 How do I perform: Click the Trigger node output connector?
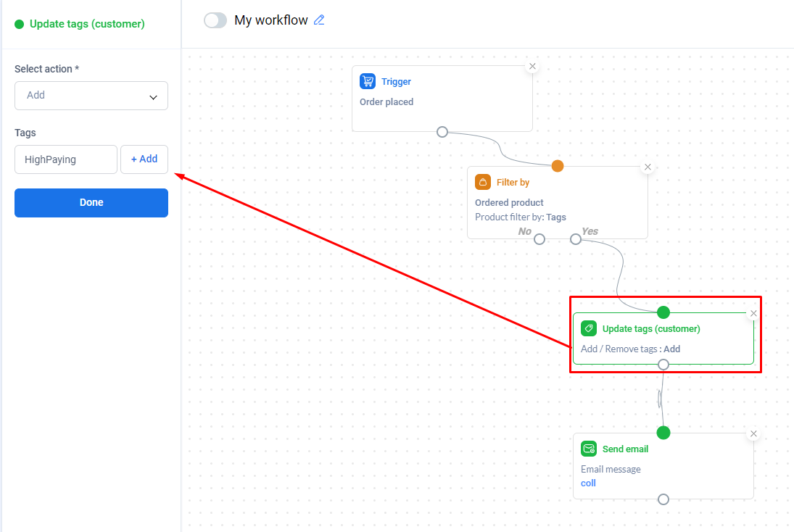(442, 132)
